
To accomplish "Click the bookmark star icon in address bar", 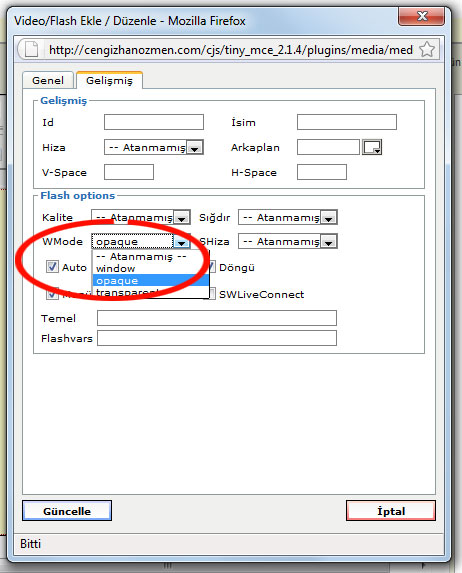I will [427, 50].
